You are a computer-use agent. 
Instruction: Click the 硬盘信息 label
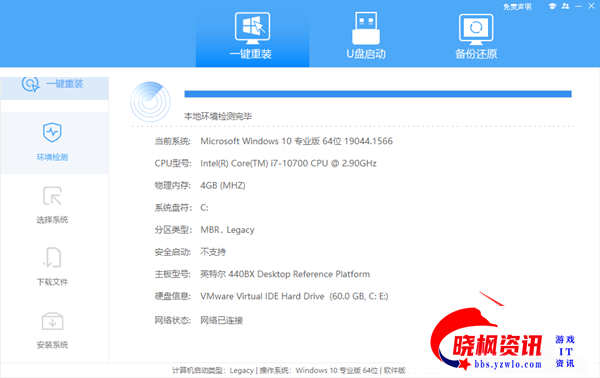[173, 297]
